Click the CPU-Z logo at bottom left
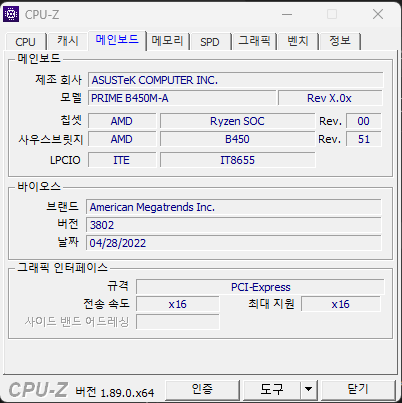This screenshot has height=403, width=402. (x=38, y=390)
